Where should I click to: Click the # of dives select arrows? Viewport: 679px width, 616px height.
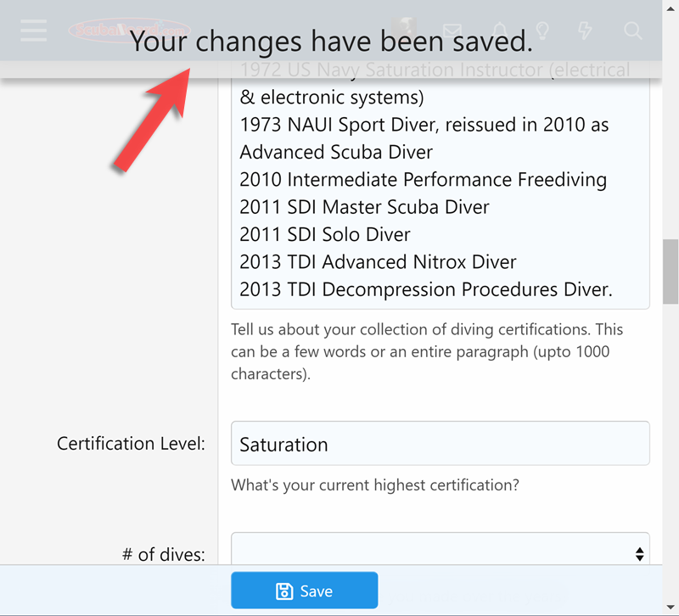click(x=639, y=554)
